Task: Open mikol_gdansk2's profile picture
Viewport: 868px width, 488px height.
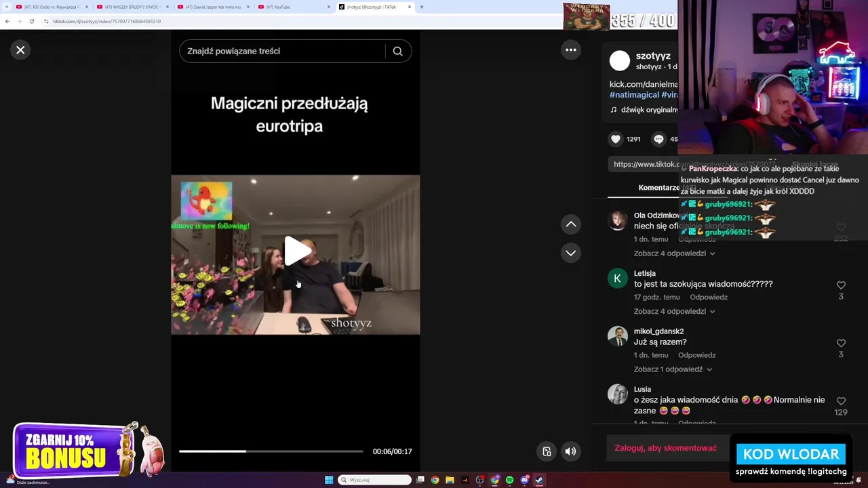Action: point(618,336)
